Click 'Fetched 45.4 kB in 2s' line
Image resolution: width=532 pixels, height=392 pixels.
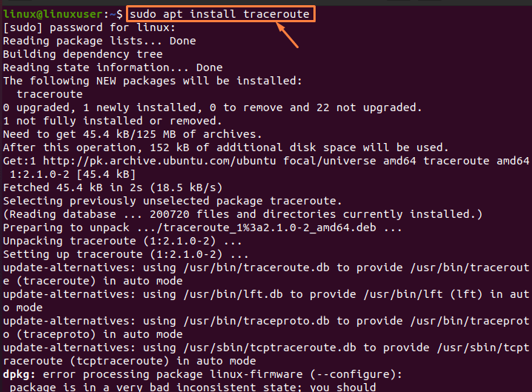click(113, 187)
